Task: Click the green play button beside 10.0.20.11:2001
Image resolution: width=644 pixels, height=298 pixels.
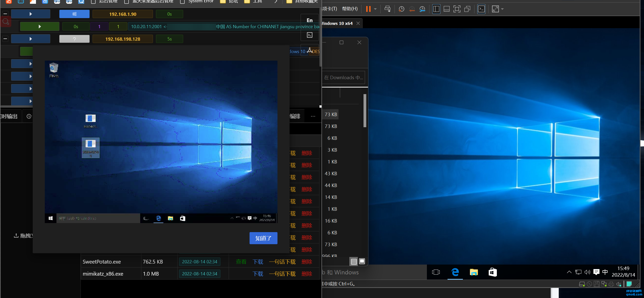Action: tap(39, 26)
